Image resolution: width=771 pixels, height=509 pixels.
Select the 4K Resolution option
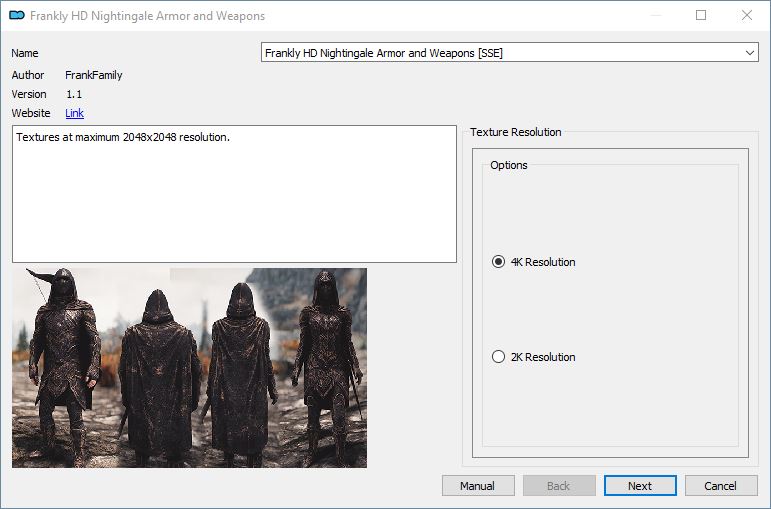534,262
